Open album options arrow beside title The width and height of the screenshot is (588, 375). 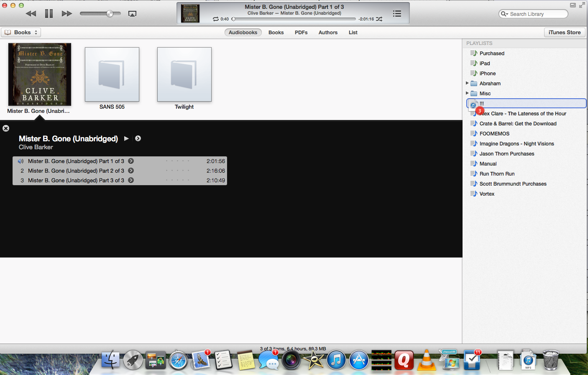(x=138, y=138)
